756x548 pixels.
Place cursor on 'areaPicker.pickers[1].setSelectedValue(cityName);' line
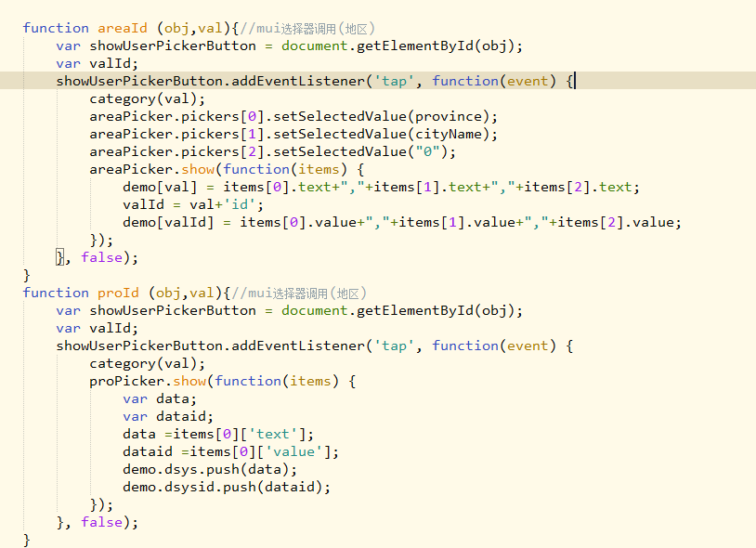[293, 134]
